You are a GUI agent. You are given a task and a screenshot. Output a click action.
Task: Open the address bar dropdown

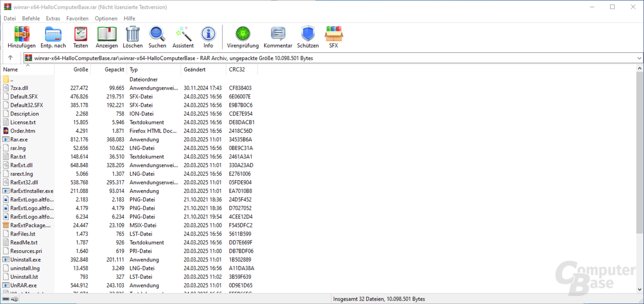pos(639,57)
